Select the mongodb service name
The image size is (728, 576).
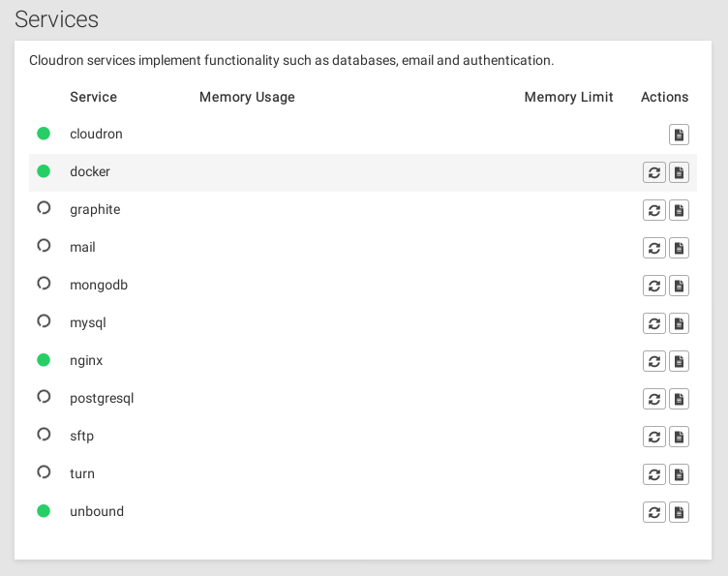click(99, 285)
